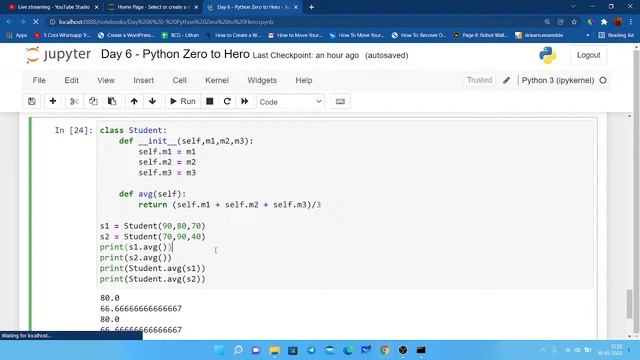
Task: Click the Python logo icon
Action: 547,55
